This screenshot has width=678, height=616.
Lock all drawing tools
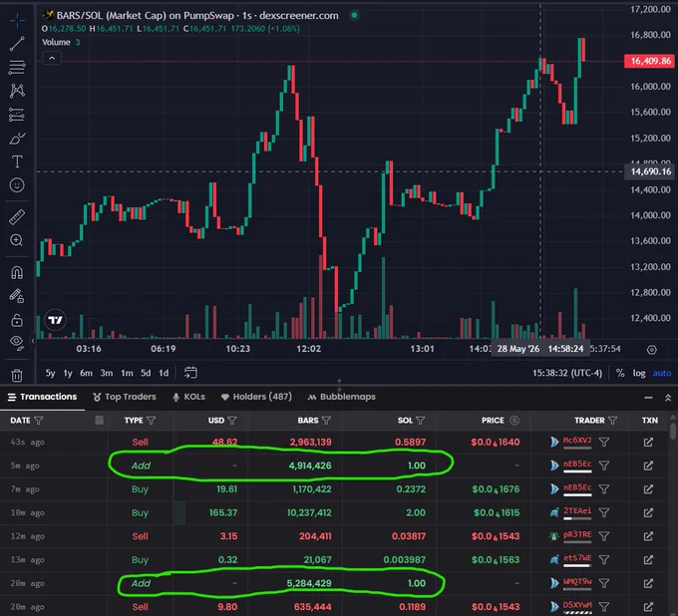coord(17,320)
